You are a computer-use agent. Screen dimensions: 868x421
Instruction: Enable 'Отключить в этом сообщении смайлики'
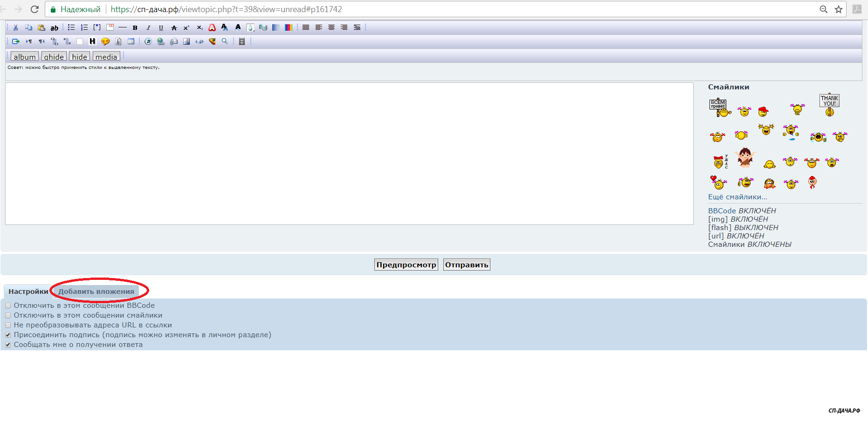point(8,316)
